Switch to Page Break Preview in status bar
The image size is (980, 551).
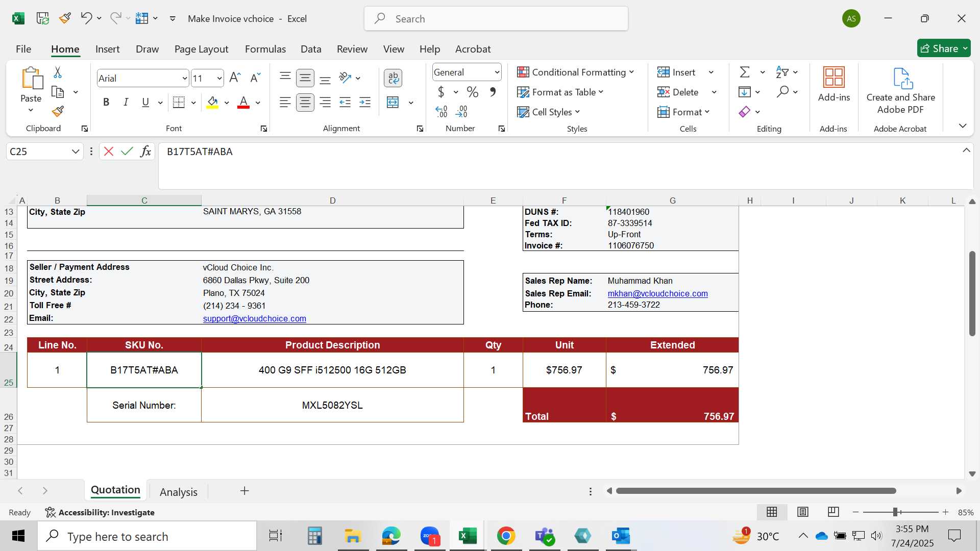point(834,512)
